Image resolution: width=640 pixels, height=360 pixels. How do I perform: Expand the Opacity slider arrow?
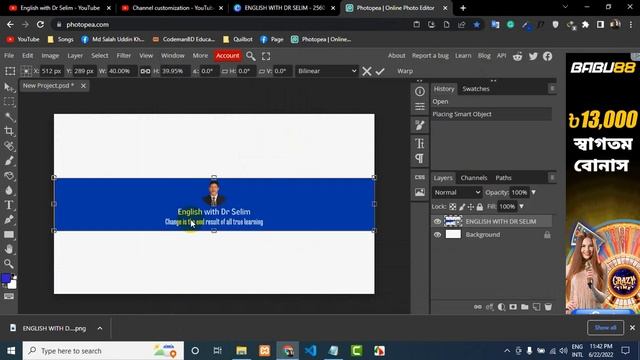coord(533,192)
